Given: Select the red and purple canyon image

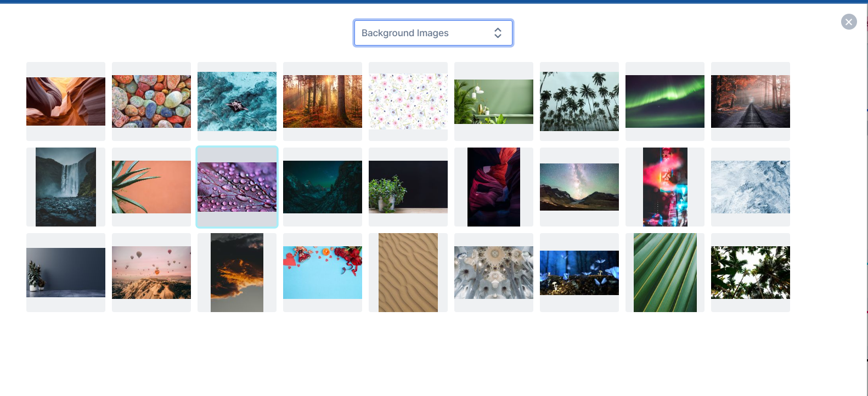Looking at the screenshot, I should click(x=494, y=187).
